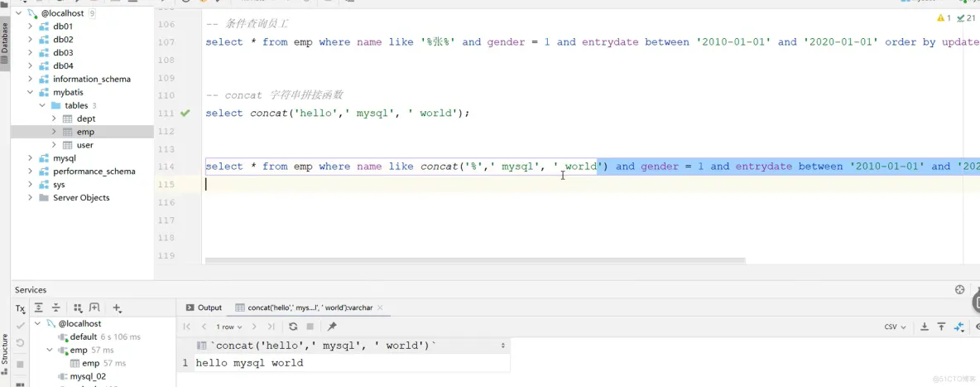The width and height of the screenshot is (980, 387).
Task: Expand the information_schema node
Action: (30, 79)
